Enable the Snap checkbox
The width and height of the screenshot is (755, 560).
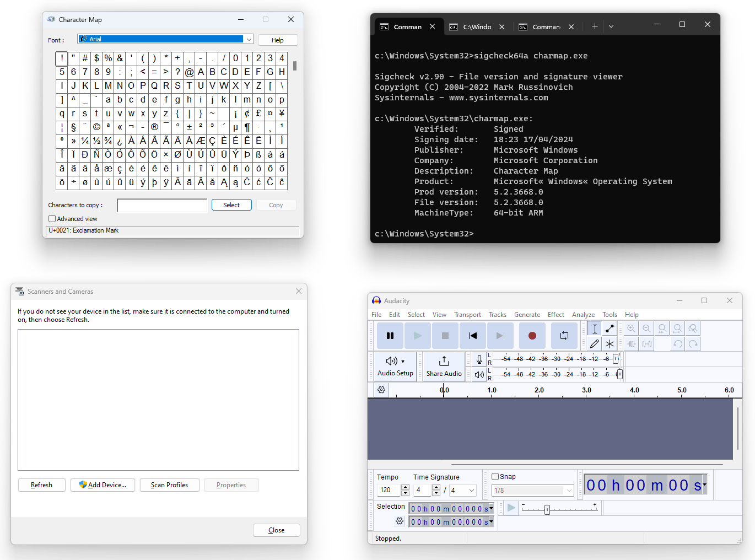point(495,477)
